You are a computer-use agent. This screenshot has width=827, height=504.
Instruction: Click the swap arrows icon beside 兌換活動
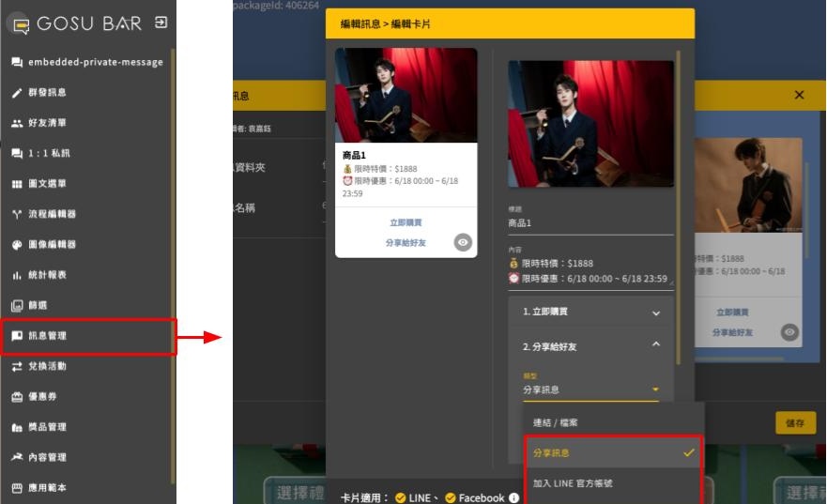point(17,366)
